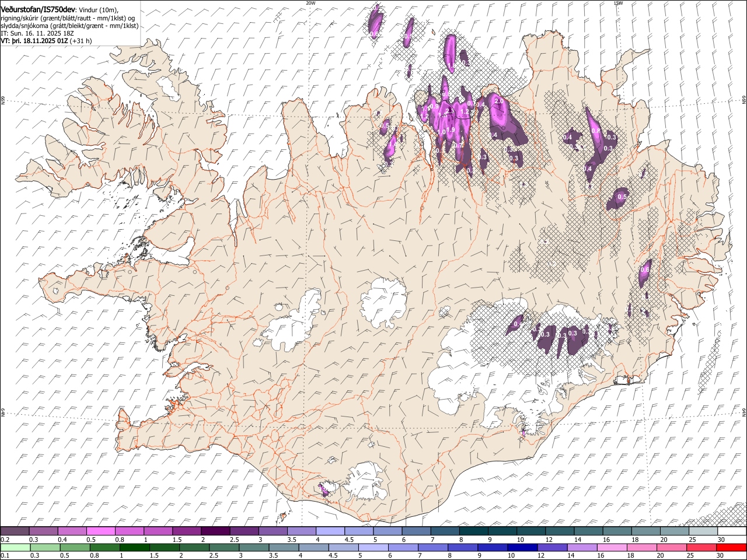Viewport: 747px width, 560px height.
Task: Click the "Vindur (10m)" header text
Action: point(97,10)
